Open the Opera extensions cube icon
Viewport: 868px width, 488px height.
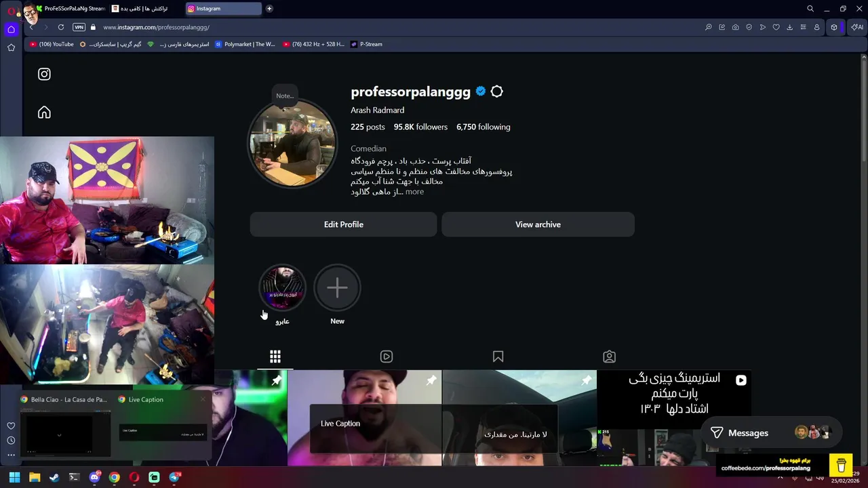[x=834, y=27]
